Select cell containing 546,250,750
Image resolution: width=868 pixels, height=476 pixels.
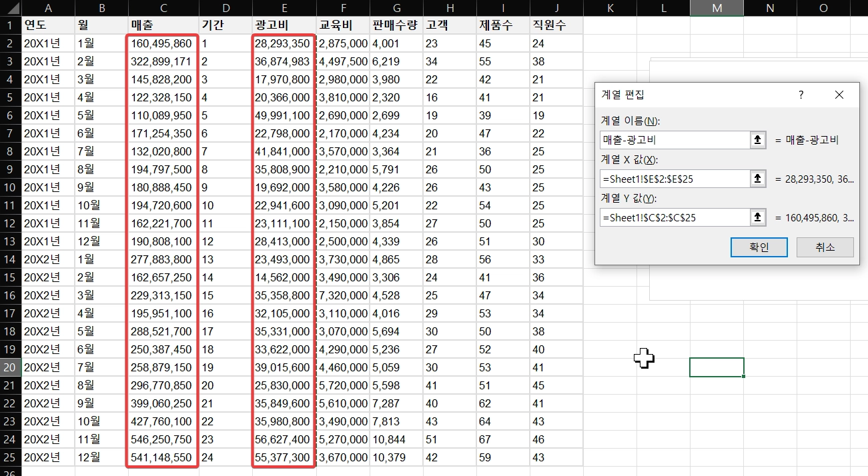coord(162,439)
